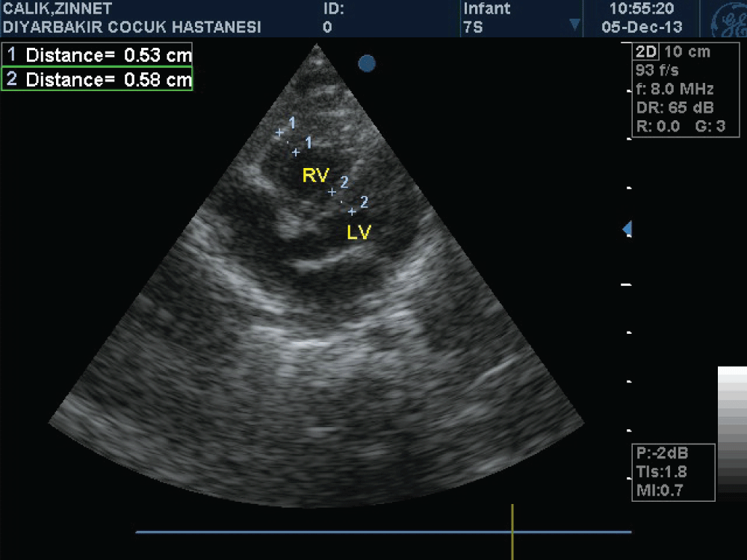Open the Infant 7S preset dropdown arrow
This screenshot has height=560, width=747.
[574, 25]
